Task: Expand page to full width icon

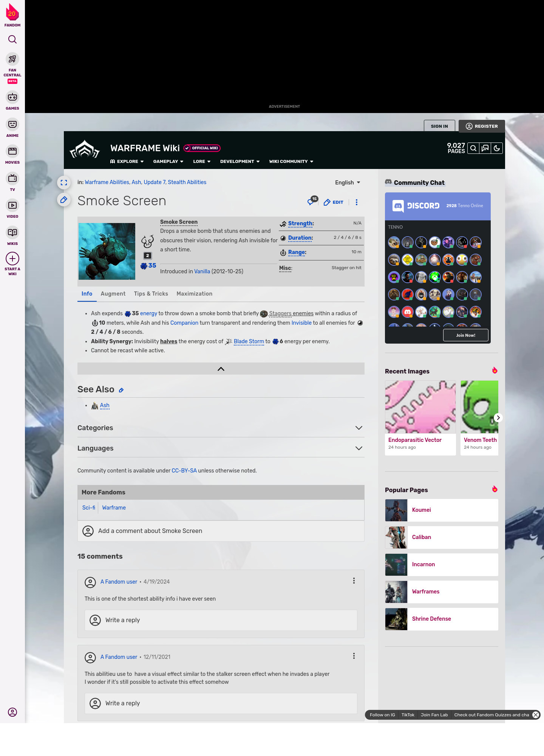Action: pos(64,183)
